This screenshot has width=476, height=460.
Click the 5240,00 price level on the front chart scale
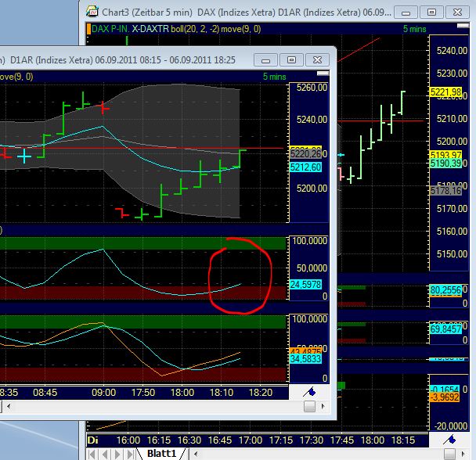[x=312, y=120]
